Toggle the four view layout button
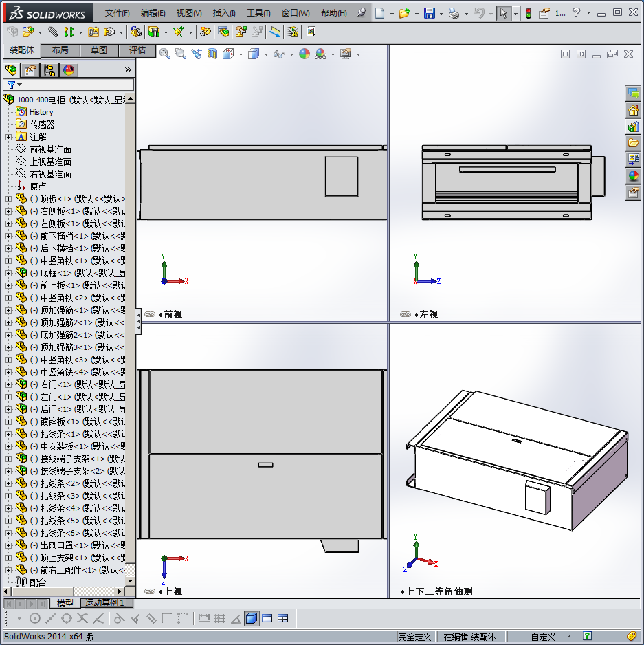Image resolution: width=644 pixels, height=645 pixels. (x=283, y=618)
